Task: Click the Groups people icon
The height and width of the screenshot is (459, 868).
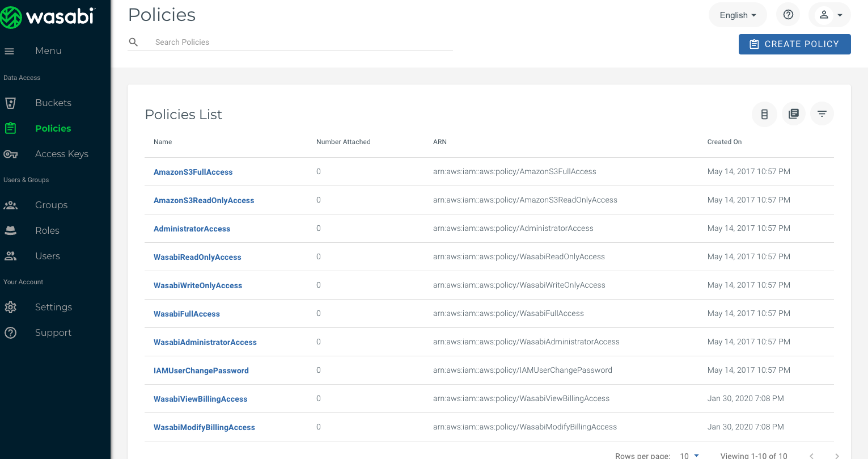Action: coord(10,205)
